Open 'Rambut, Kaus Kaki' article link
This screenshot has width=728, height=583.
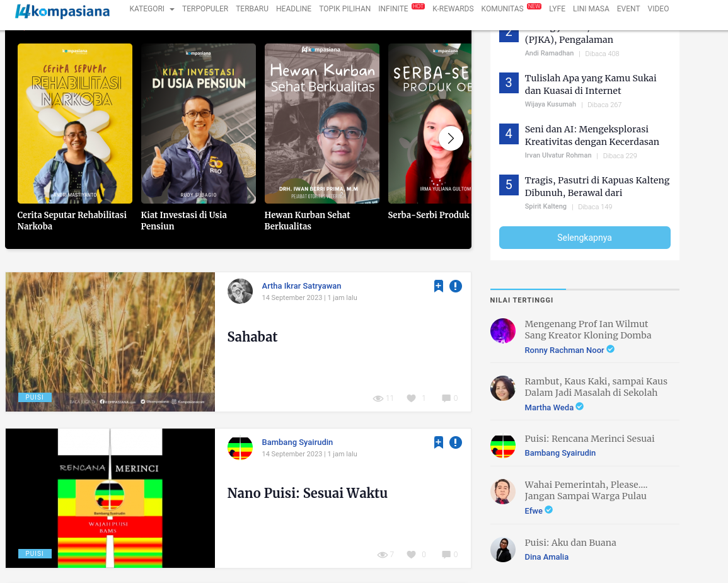(596, 386)
